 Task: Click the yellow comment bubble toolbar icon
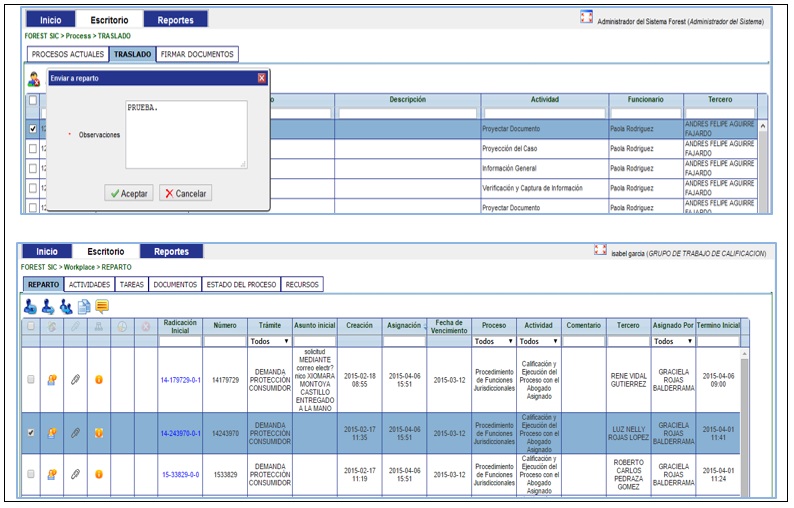tap(102, 306)
